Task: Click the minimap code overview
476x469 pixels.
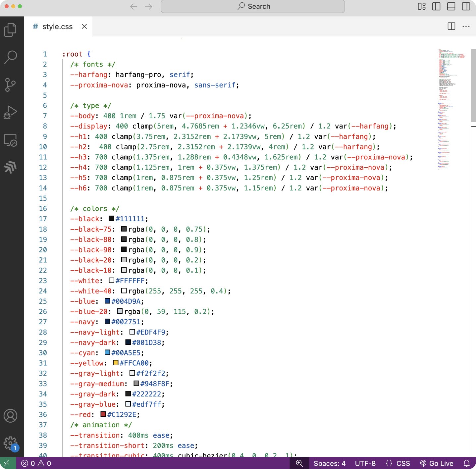Action: point(452,109)
